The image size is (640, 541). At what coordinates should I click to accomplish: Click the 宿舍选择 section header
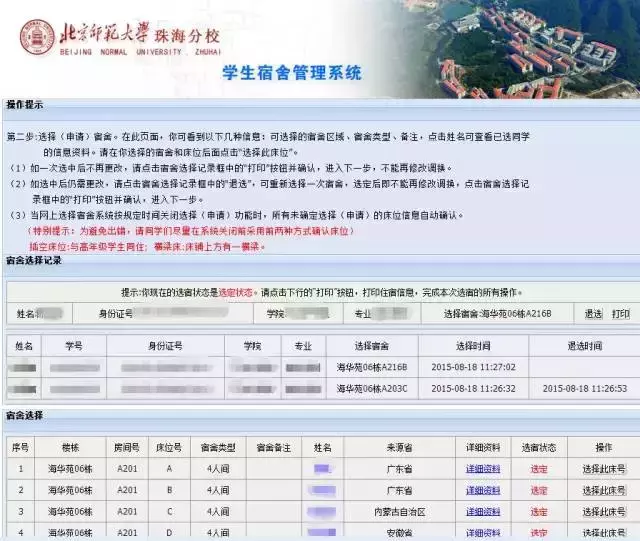click(x=24, y=415)
